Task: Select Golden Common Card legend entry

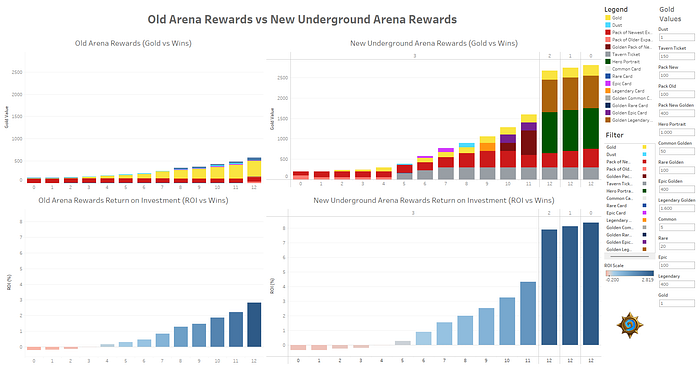Action: [x=629, y=98]
